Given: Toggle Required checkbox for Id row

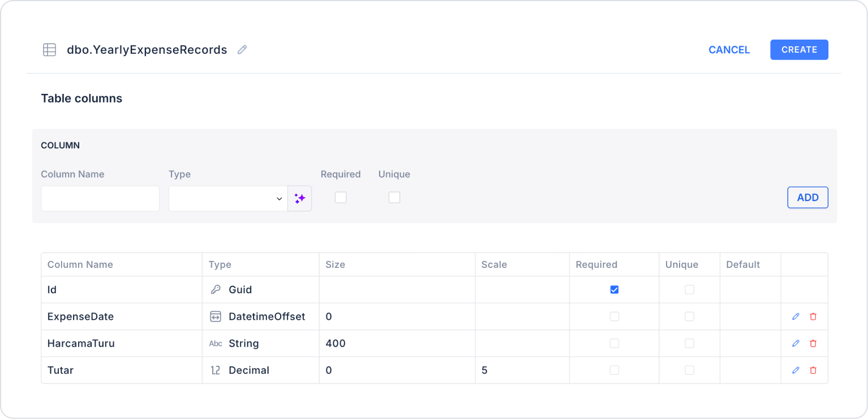Looking at the screenshot, I should [615, 289].
